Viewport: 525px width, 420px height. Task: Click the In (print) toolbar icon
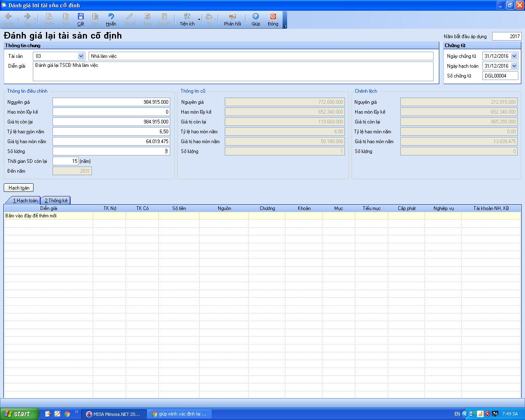(209, 16)
